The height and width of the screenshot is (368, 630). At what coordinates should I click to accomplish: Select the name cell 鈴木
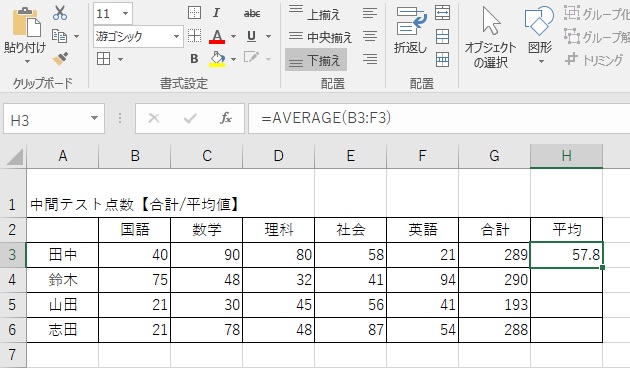click(62, 280)
